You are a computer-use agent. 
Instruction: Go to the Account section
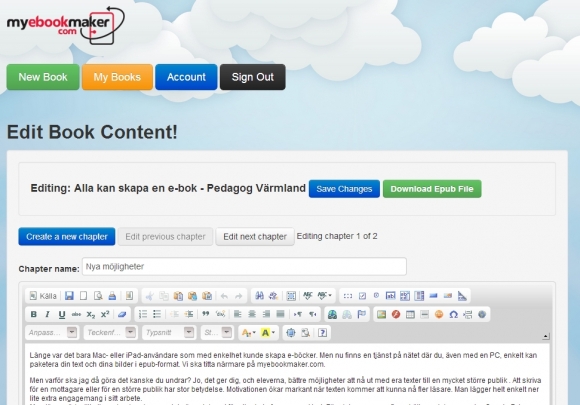click(x=186, y=77)
